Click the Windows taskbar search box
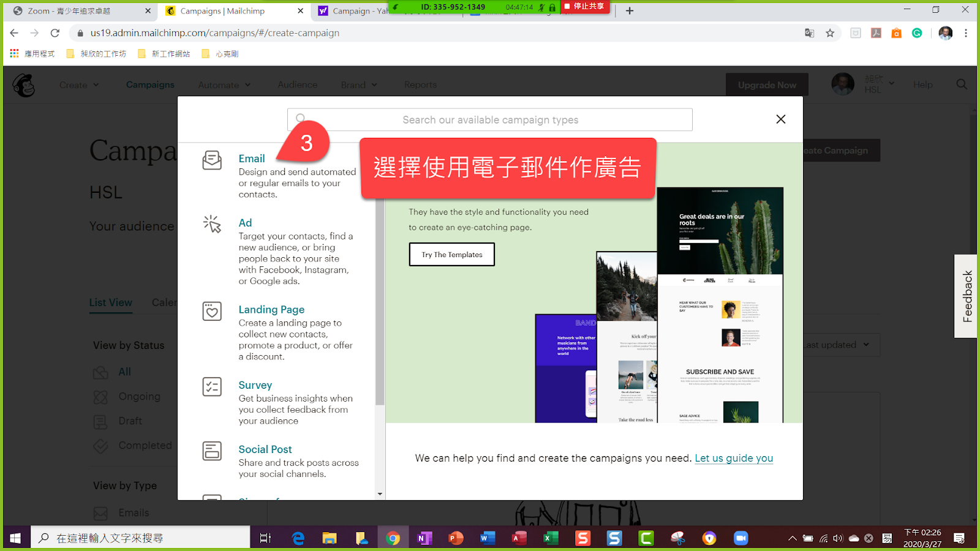 click(140, 538)
